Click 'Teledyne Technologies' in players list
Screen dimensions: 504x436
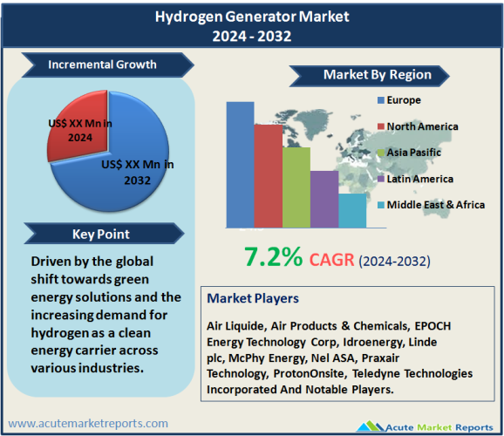point(412,373)
